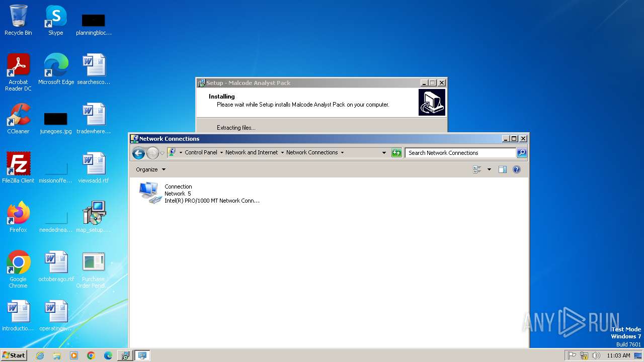644x362 pixels.
Task: Click the network tray icon
Action: click(x=584, y=355)
